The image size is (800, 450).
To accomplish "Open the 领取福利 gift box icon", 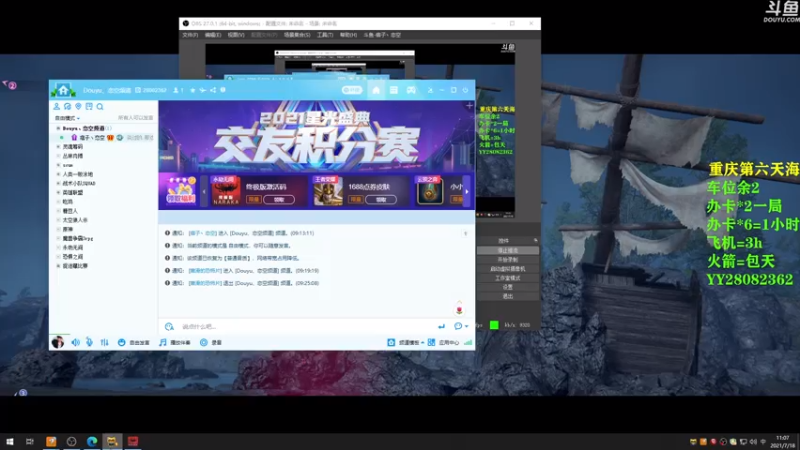I will 181,190.
